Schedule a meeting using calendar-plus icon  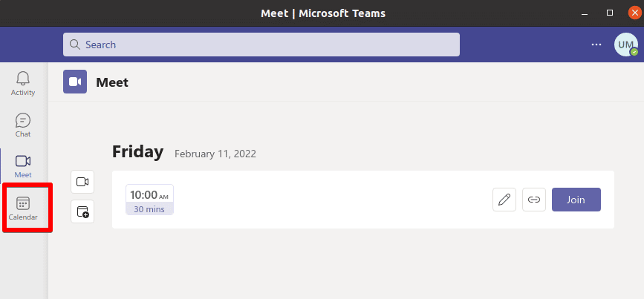pyautogui.click(x=82, y=211)
